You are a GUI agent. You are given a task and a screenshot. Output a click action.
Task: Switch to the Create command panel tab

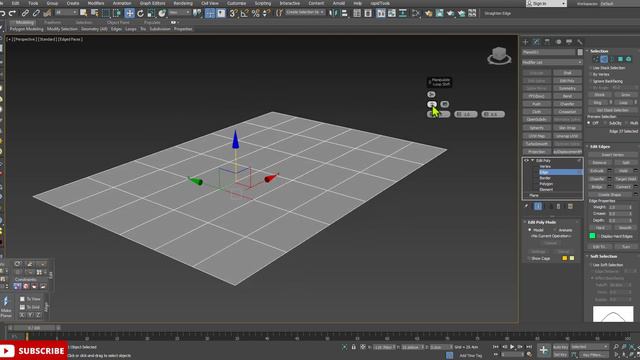point(526,42)
